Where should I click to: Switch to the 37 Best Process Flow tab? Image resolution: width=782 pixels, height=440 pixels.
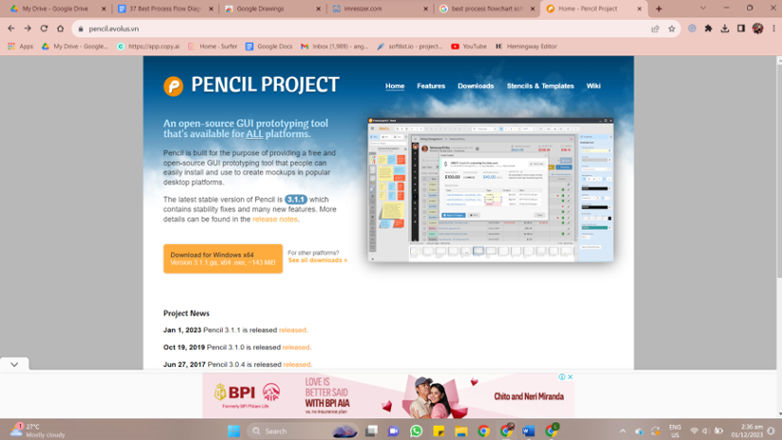click(165, 8)
